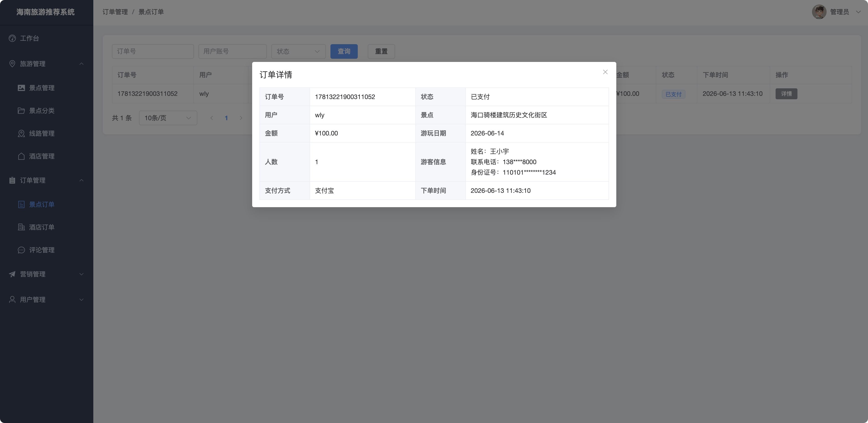This screenshot has width=868, height=423.
Task: Click the 景点订单 breadcrumb
Action: pyautogui.click(x=151, y=12)
